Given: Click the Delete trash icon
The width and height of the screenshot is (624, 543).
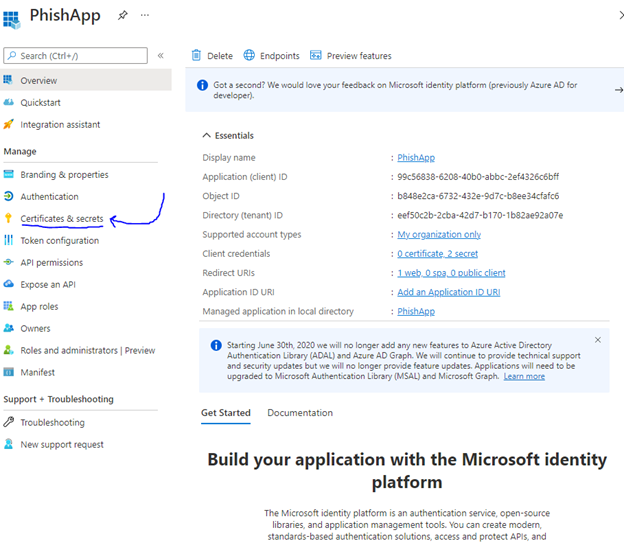Looking at the screenshot, I should coord(196,56).
